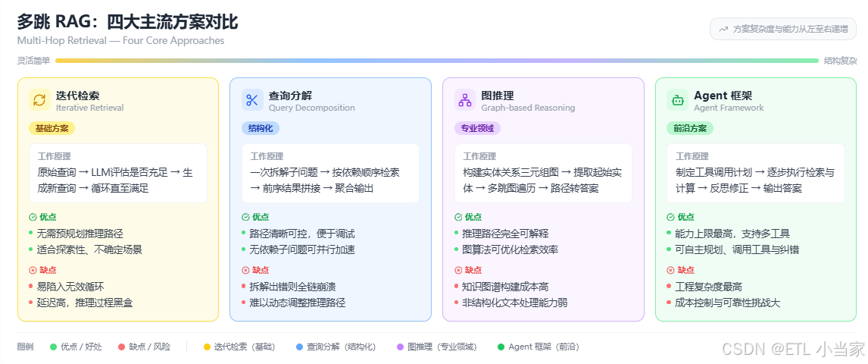This screenshot has height=364, width=868.
Task: Click 可自主规划、调用工具与纠错
Action: 737,249
